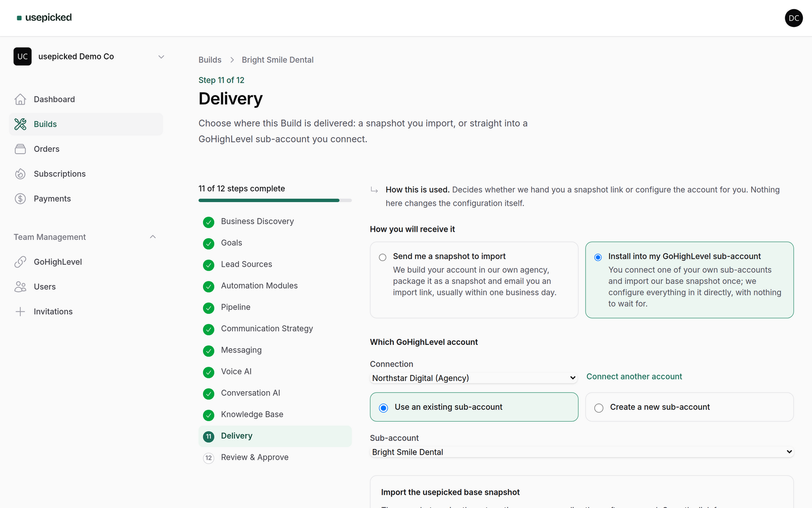Click the steps complete progress bar
Viewport: 812px width, 508px height.
click(x=275, y=201)
